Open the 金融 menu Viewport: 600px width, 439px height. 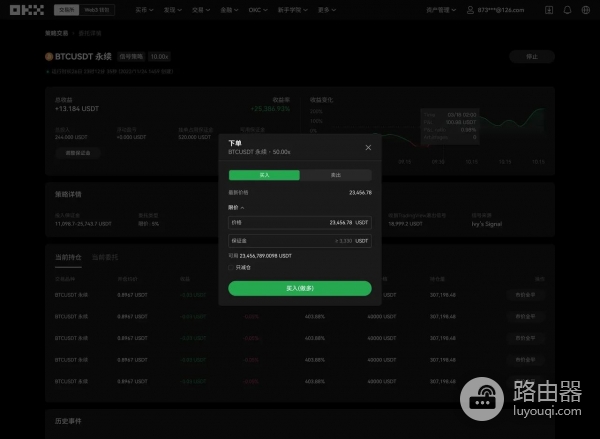point(229,10)
